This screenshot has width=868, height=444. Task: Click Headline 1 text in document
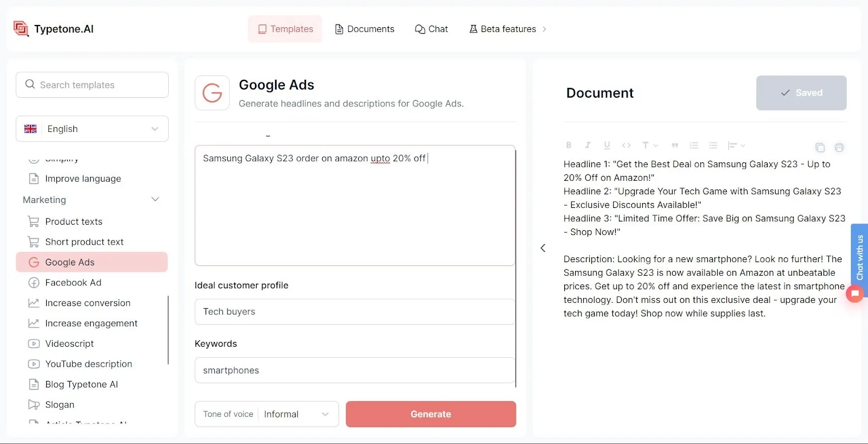(x=697, y=171)
